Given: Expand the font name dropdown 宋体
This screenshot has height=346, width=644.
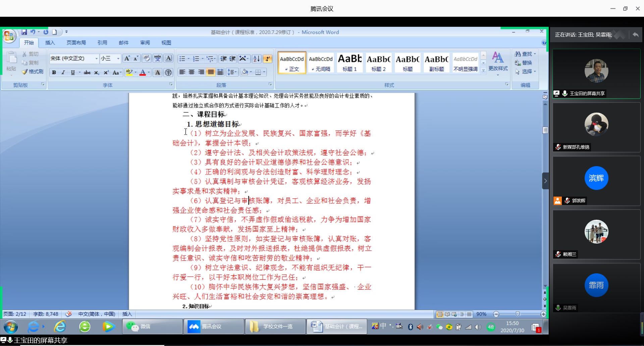Looking at the screenshot, I should point(96,59).
